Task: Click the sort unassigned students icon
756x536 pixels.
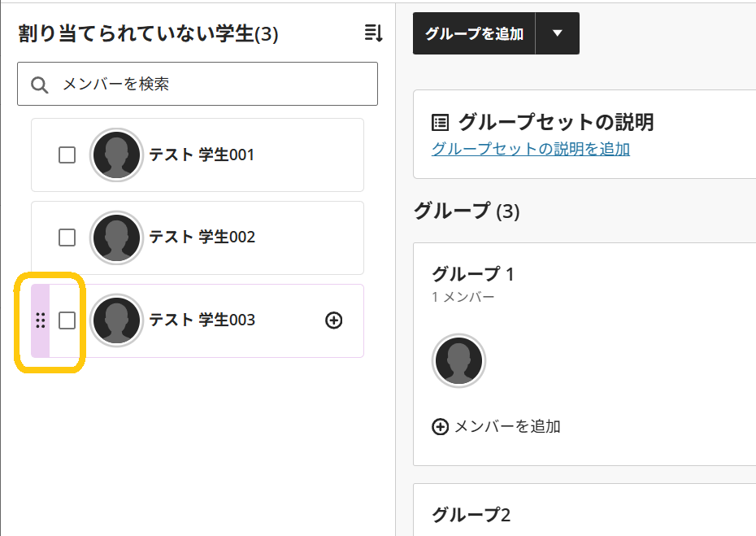Action: 373,33
